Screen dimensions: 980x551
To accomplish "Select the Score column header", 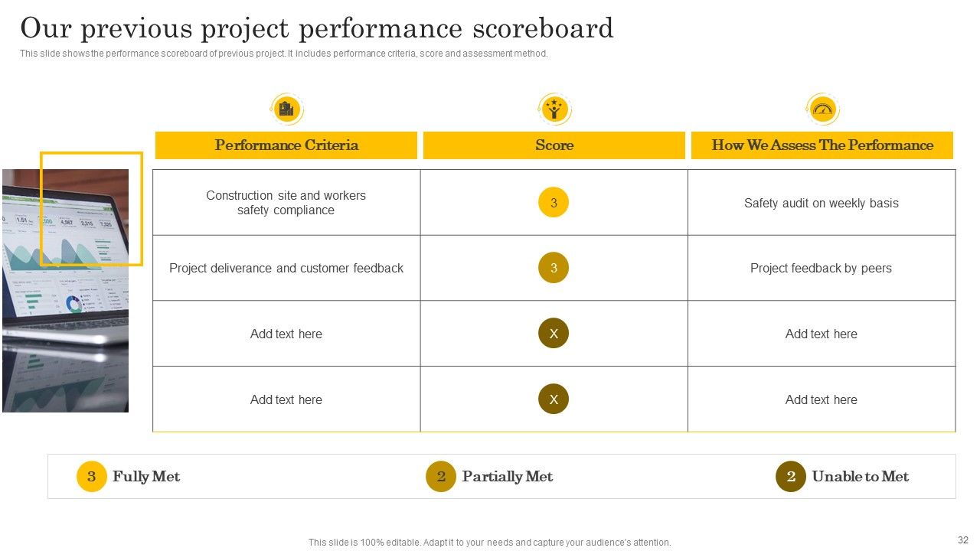I will [554, 145].
